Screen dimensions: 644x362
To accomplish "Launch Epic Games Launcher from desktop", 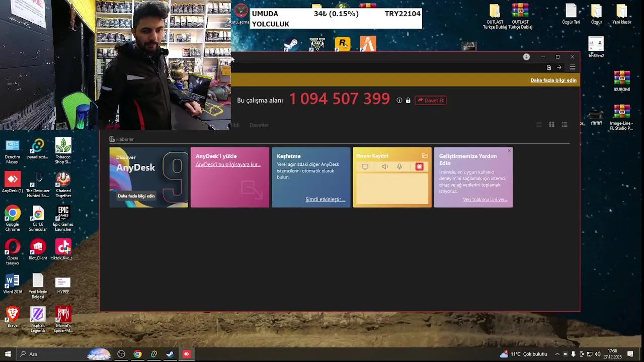I will [x=63, y=218].
